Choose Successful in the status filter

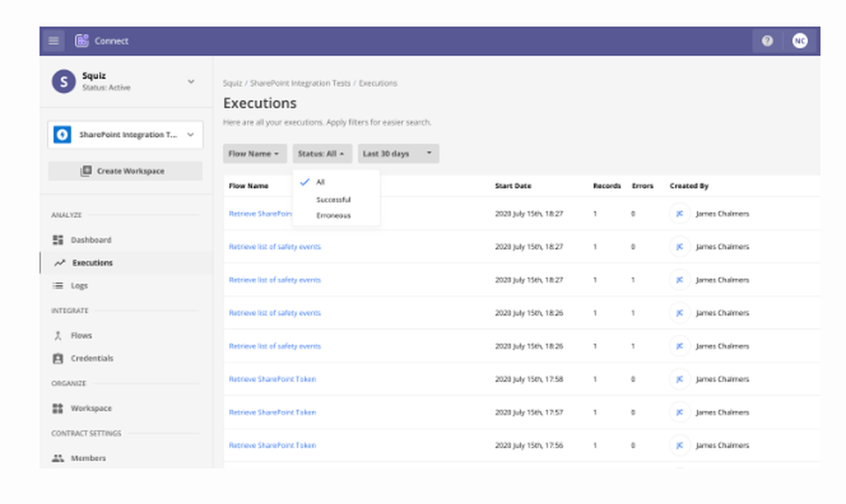[333, 200]
